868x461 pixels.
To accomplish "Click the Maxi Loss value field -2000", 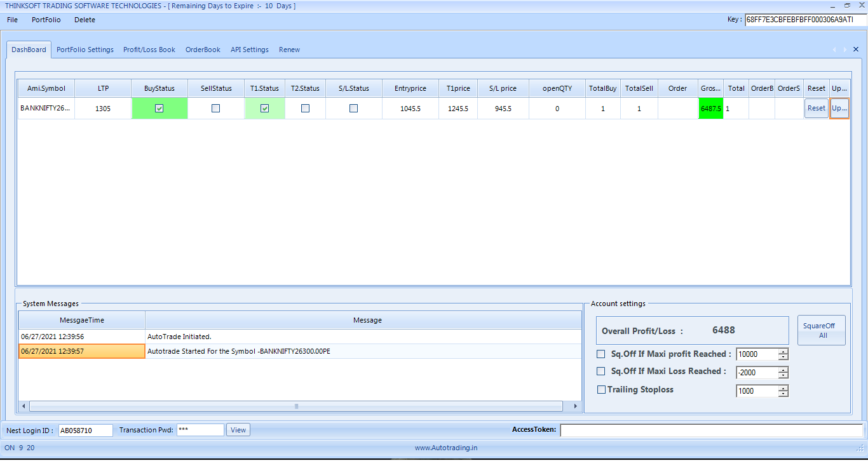I will point(757,373).
